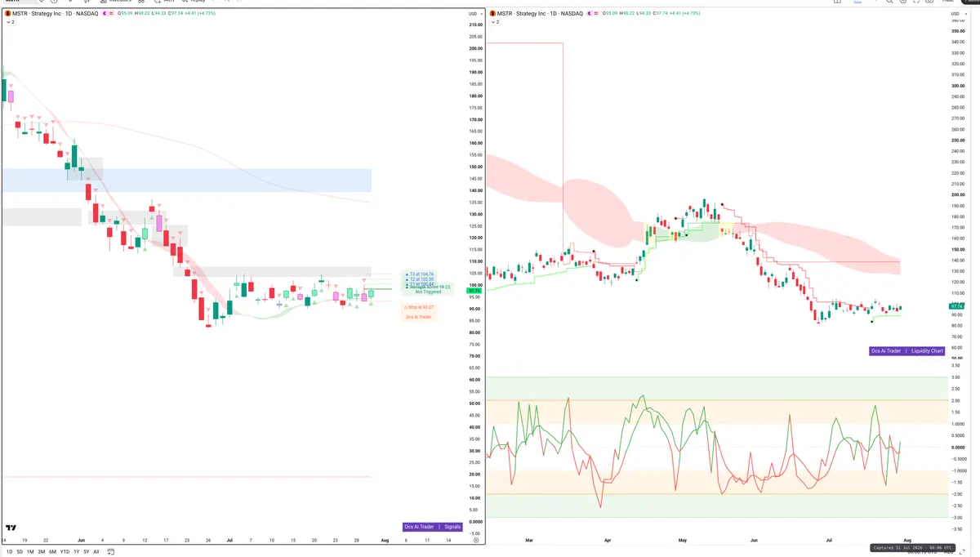Click the 210.00 price level on left axis

[x=475, y=25]
